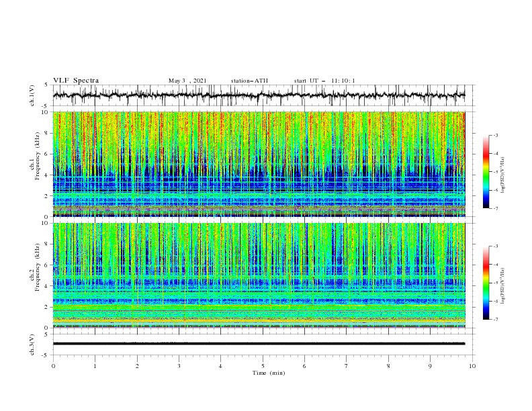532x411 pixels.
Task: Click the "station=ATH" header text
Action: [x=249, y=81]
